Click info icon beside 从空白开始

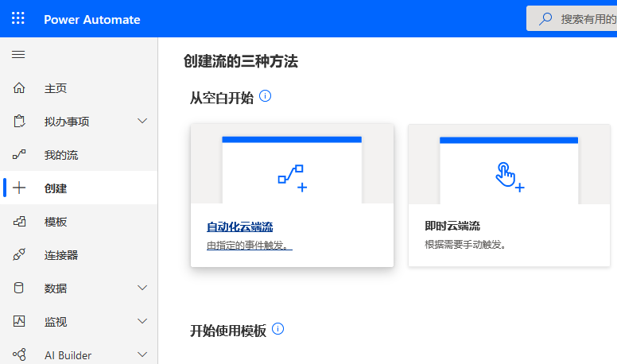point(266,95)
